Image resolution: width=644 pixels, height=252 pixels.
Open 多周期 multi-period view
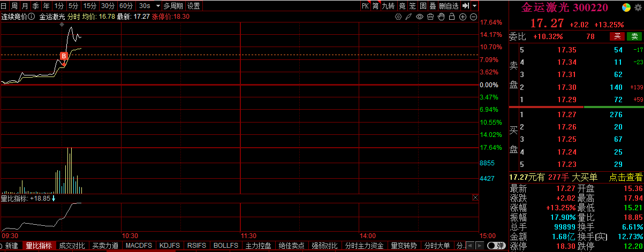click(x=173, y=6)
